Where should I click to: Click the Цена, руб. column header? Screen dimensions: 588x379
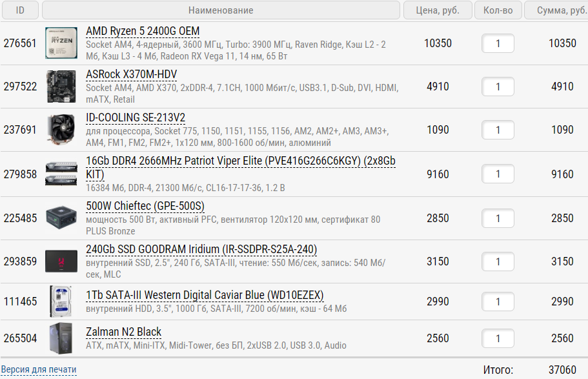click(438, 10)
